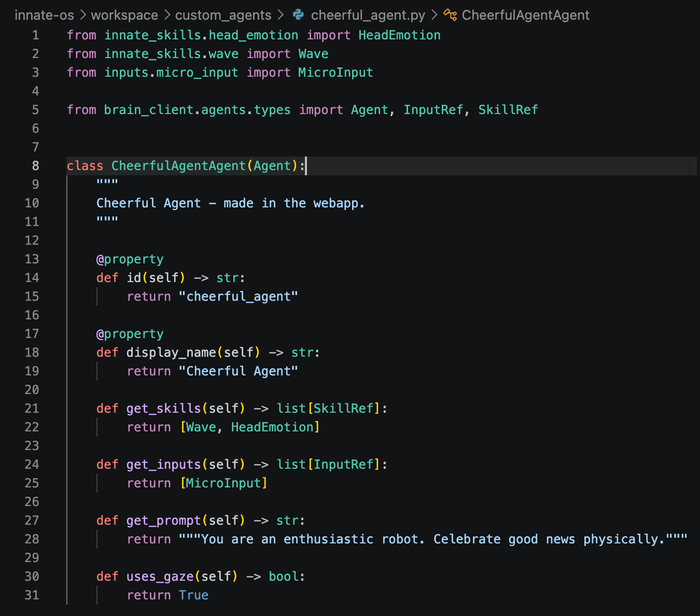Viewport: 700px width, 616px height.
Task: Click innate_skills.wave module on line 2
Action: (x=172, y=54)
